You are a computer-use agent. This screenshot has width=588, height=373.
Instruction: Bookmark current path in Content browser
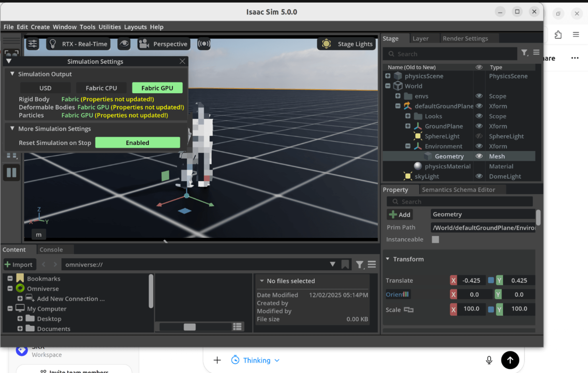click(x=345, y=264)
